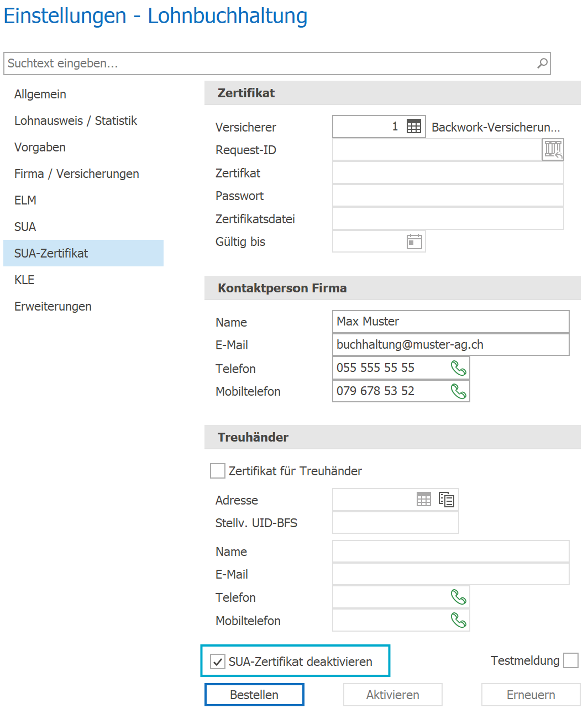Uncheck SUA-Zertifikat deaktivieren
Viewport: 588px width, 714px height.
coord(218,662)
